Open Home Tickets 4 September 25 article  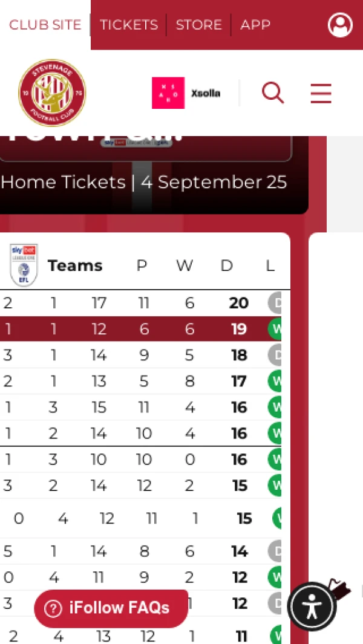[144, 182]
